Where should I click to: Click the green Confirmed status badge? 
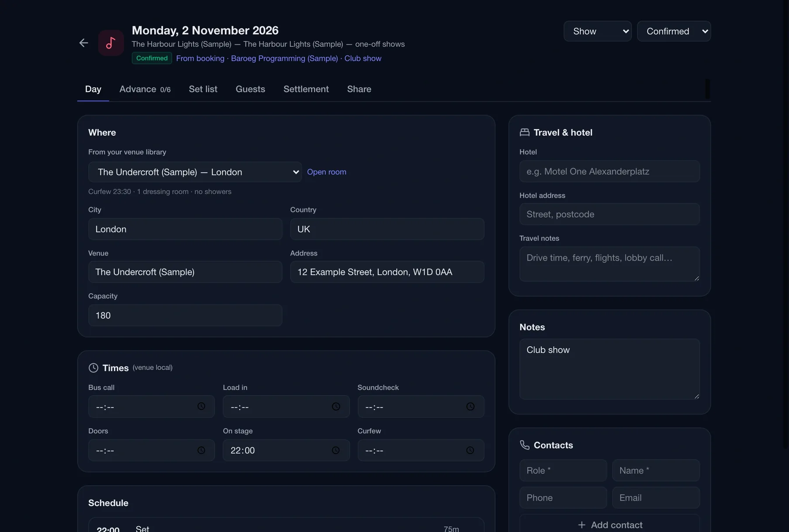pyautogui.click(x=152, y=58)
